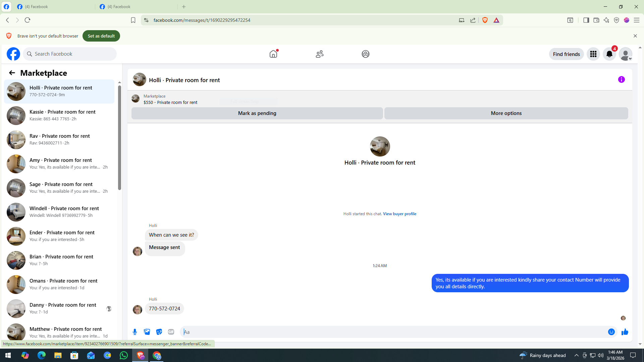
Task: Open the Facebook menu grid icon
Action: (593, 54)
